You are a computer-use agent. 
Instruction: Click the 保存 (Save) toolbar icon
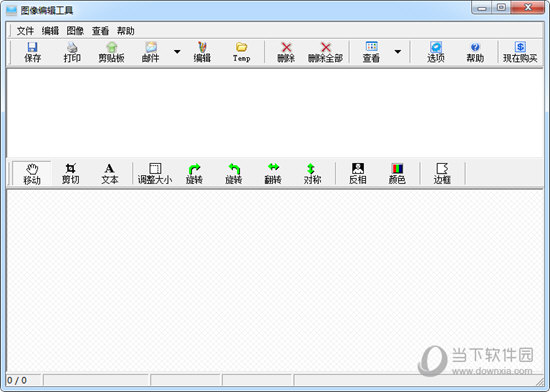tap(32, 52)
